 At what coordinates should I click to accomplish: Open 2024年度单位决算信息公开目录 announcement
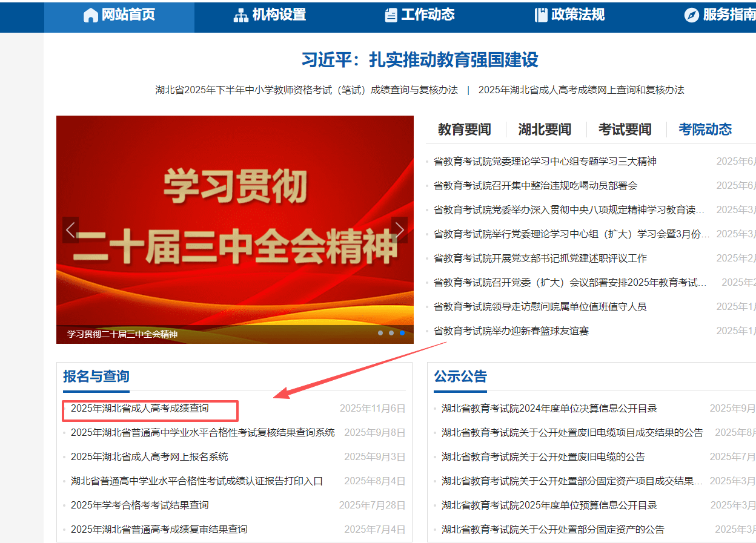click(549, 409)
